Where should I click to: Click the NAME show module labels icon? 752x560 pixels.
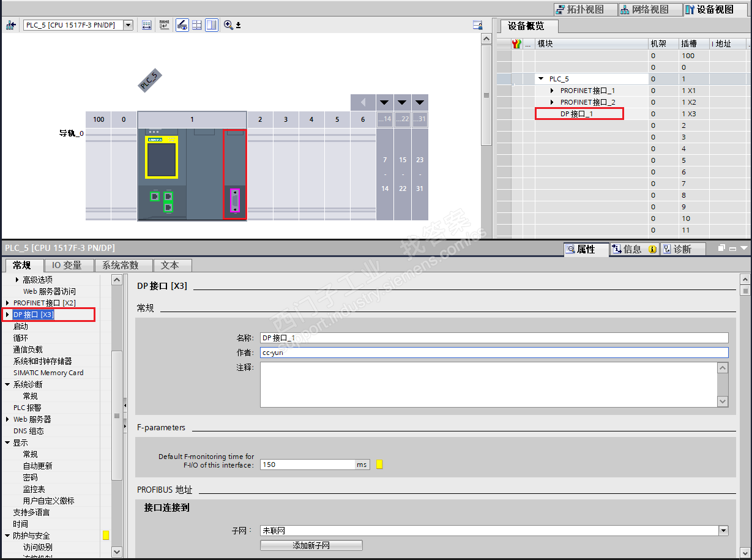coord(164,25)
